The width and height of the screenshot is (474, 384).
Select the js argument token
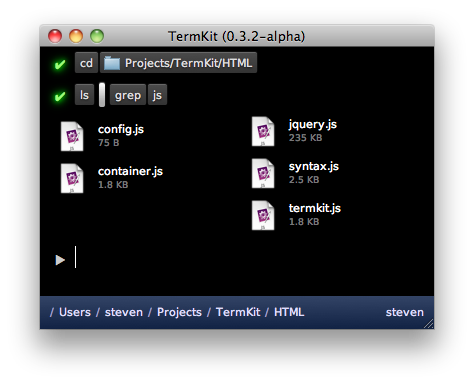(157, 95)
